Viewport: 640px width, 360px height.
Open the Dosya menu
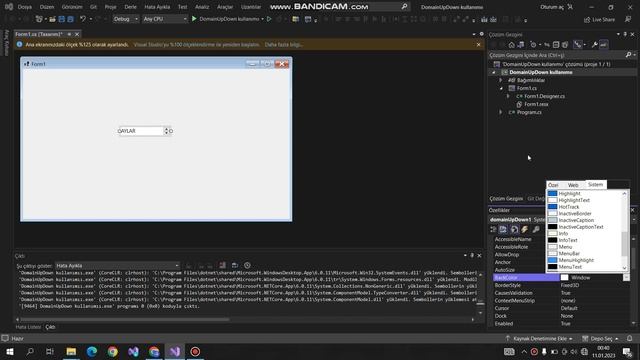pos(25,7)
